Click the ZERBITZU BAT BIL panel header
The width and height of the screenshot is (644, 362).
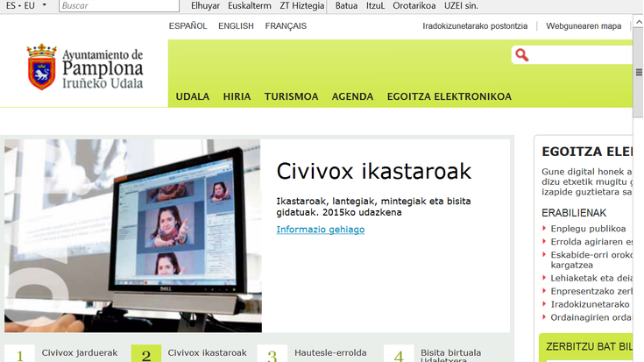pyautogui.click(x=589, y=346)
